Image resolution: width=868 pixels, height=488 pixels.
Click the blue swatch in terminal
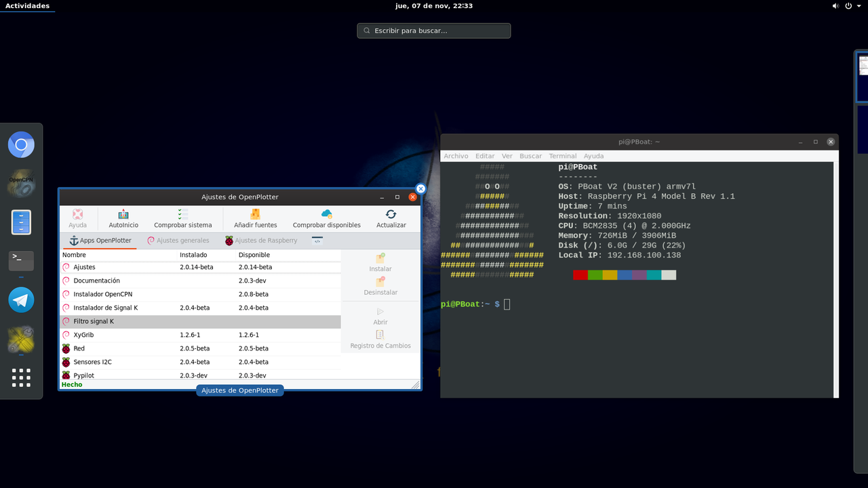625,274
